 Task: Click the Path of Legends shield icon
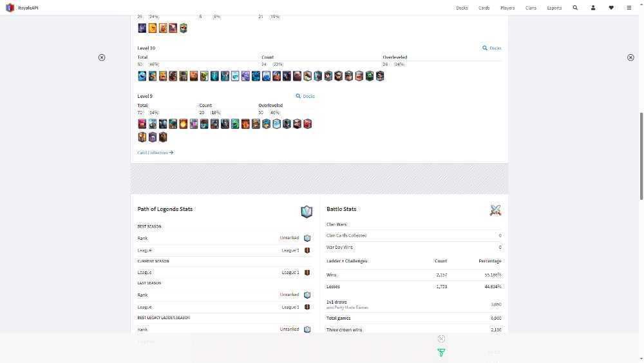[x=307, y=211]
